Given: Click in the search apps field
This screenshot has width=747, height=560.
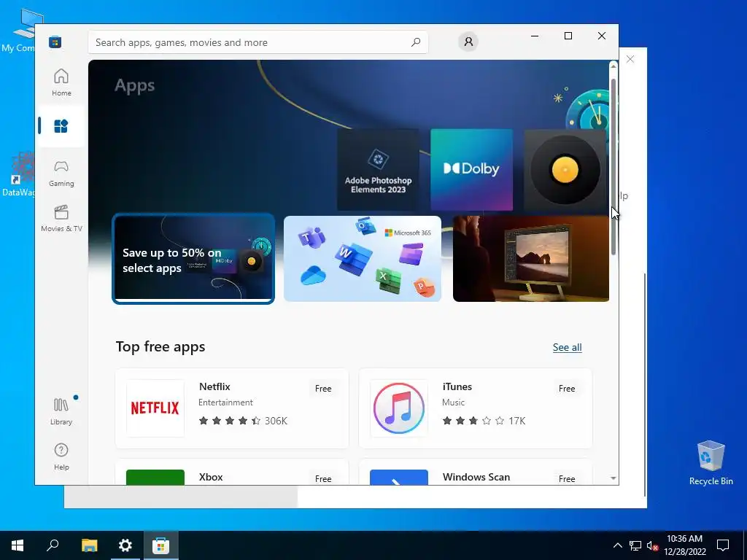Looking at the screenshot, I should 258,42.
